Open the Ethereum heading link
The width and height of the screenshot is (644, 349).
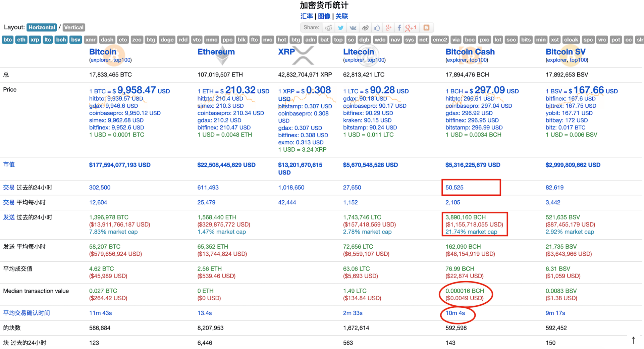pyautogui.click(x=216, y=52)
